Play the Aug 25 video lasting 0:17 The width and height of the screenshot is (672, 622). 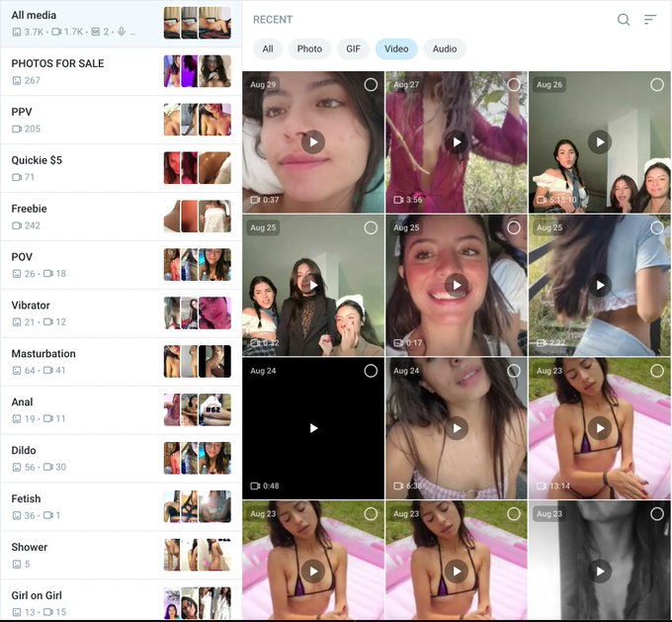coord(457,285)
